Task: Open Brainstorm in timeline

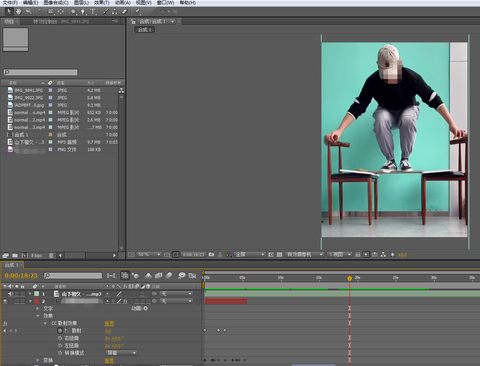Action: pyautogui.click(x=181, y=276)
